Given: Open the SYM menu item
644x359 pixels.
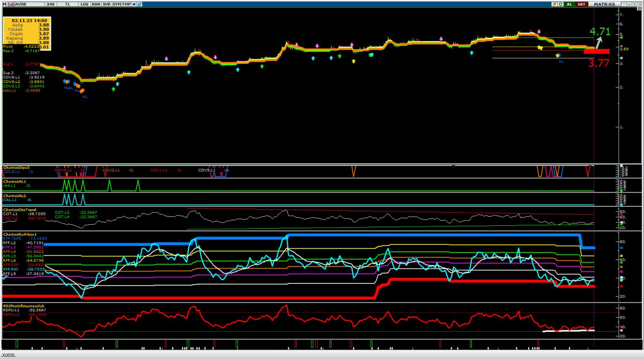Looking at the screenshot, I should click(x=117, y=4).
